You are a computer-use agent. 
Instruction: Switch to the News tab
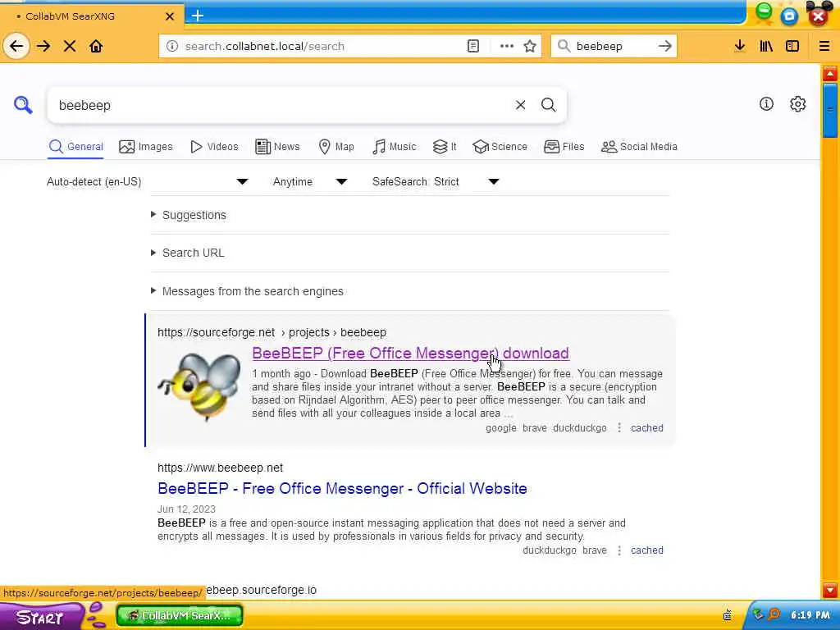pyautogui.click(x=277, y=147)
